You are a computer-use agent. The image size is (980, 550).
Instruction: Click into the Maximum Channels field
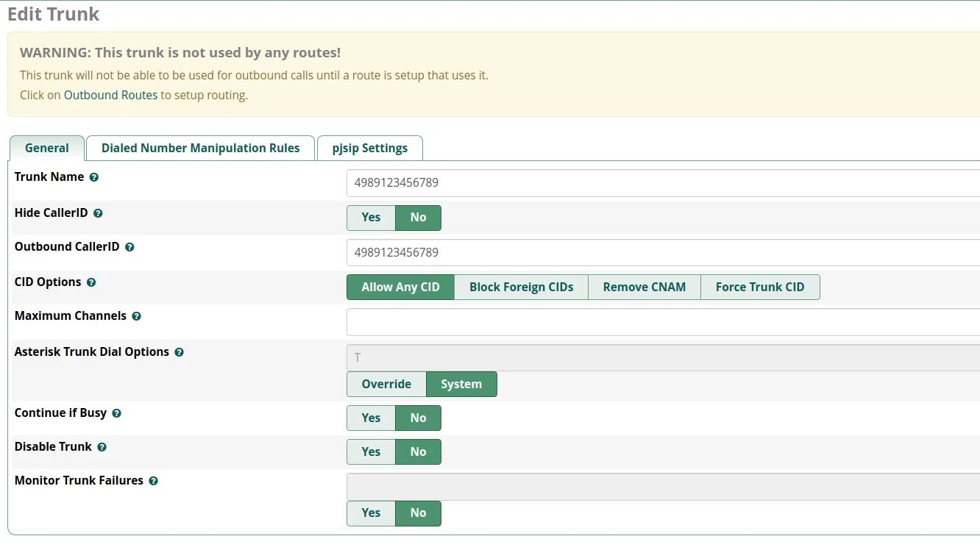coord(662,322)
